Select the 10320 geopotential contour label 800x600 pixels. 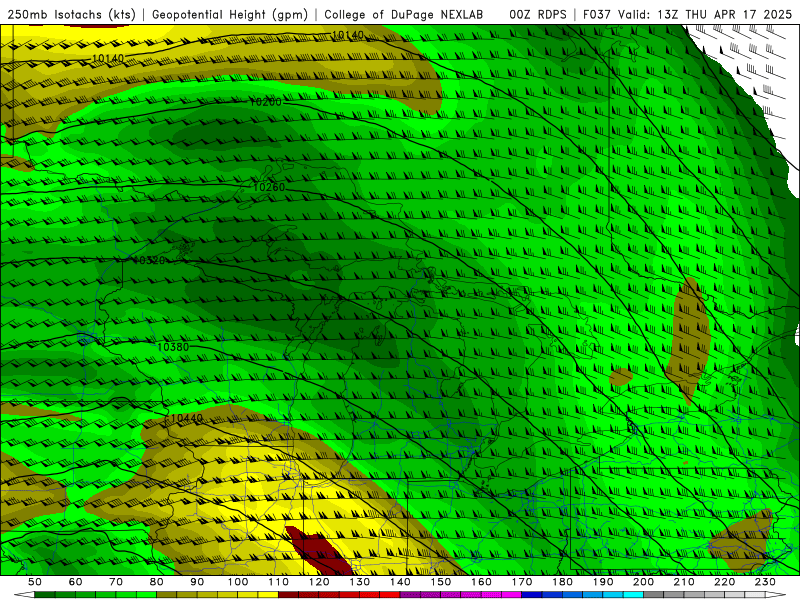(149, 261)
